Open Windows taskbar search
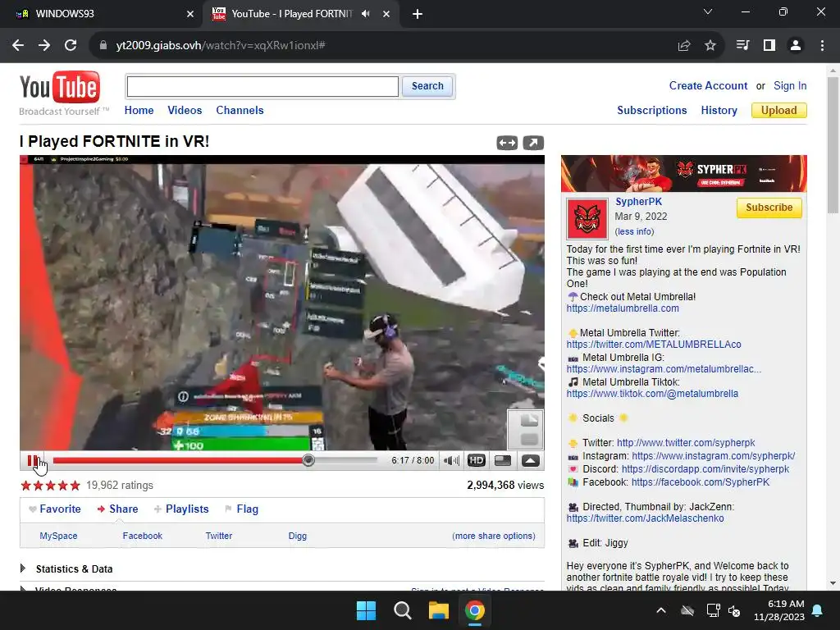The width and height of the screenshot is (840, 630). point(402,610)
